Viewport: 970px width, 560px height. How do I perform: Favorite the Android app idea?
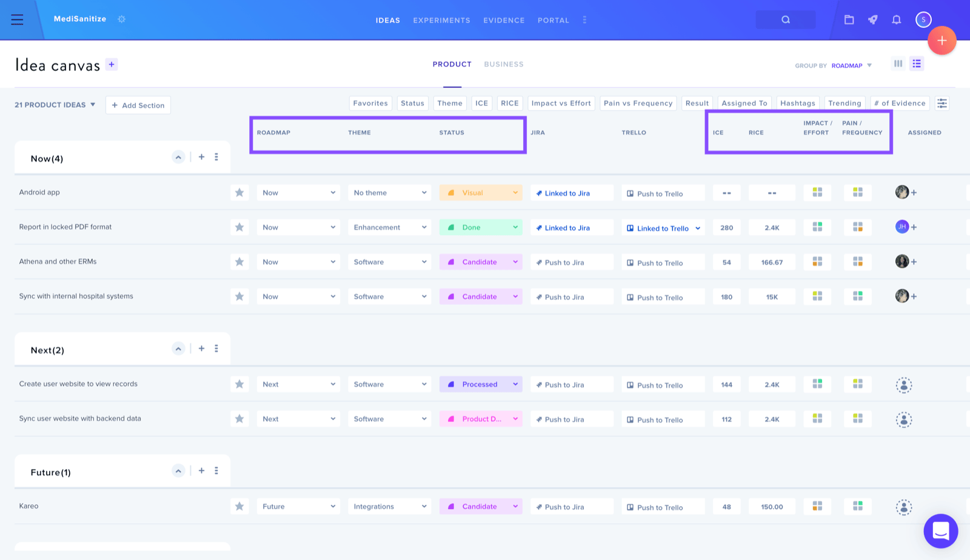[239, 193]
